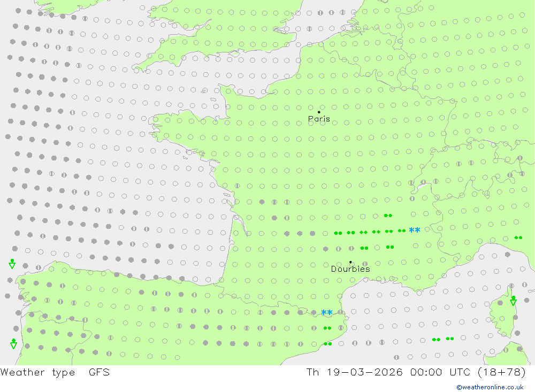Click the black dot marking Dourbies

pos(350,262)
